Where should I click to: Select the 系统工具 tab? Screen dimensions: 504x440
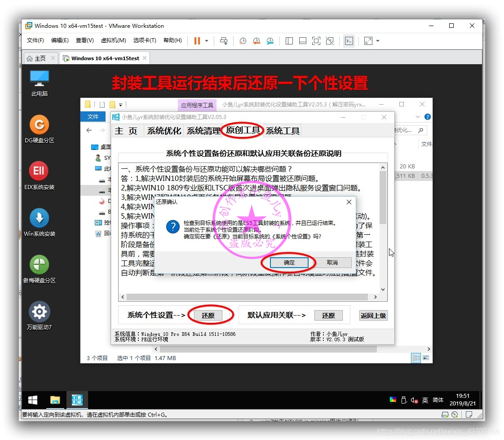[x=283, y=131]
